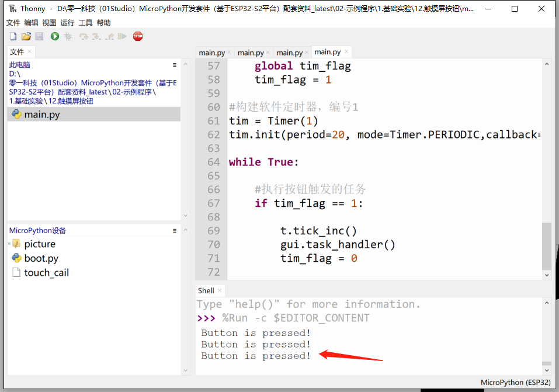Close the Shell tab
Viewport: 559px width, 392px height.
(220, 290)
